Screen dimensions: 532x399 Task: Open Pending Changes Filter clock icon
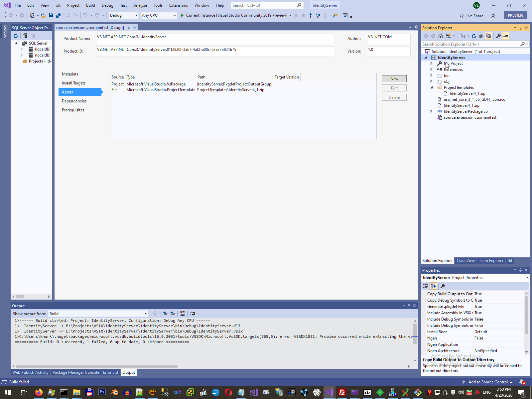463,36
